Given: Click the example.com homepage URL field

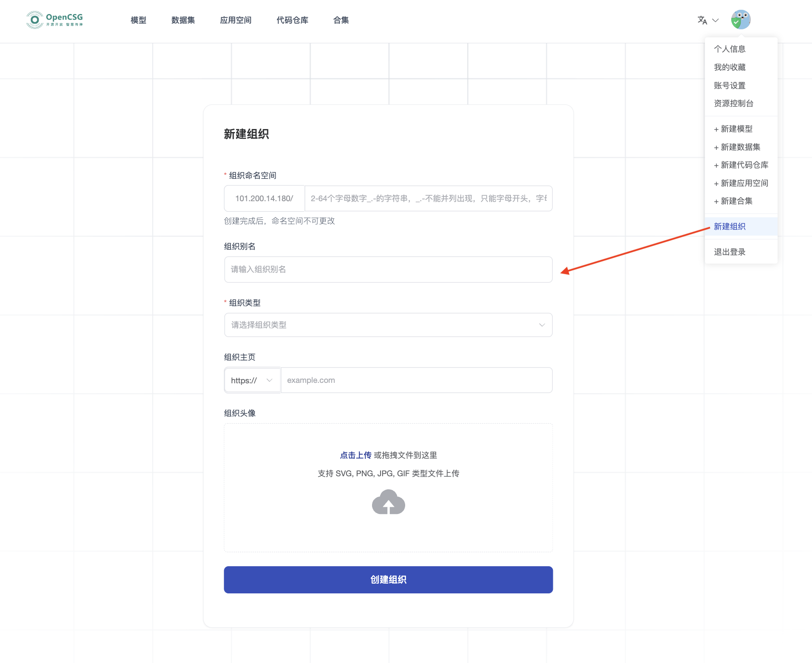Looking at the screenshot, I should [x=416, y=380].
